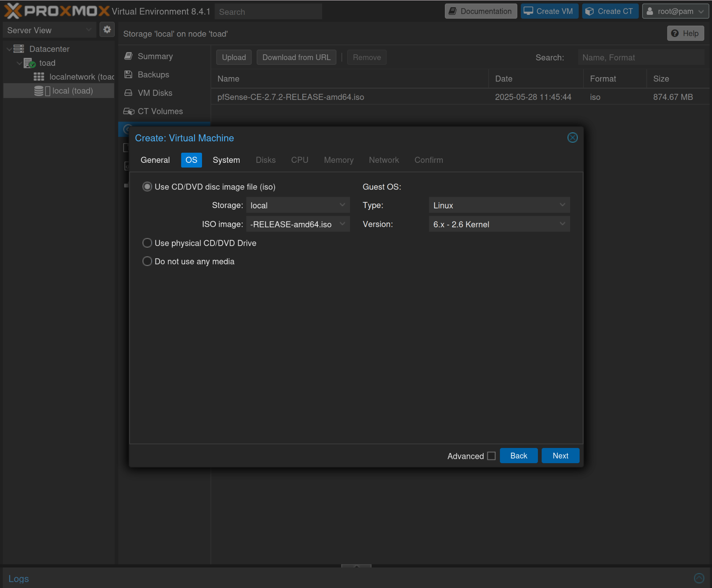Sort by the Name column header

point(350,79)
